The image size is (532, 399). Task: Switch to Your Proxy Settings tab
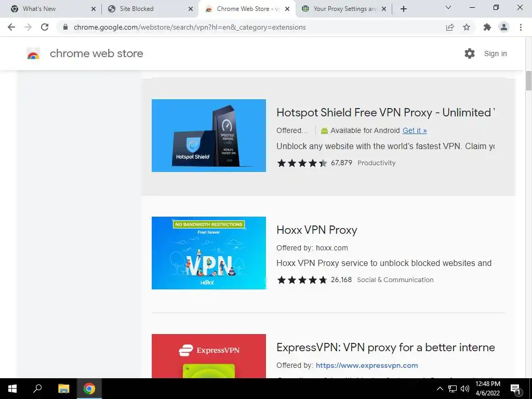[344, 9]
